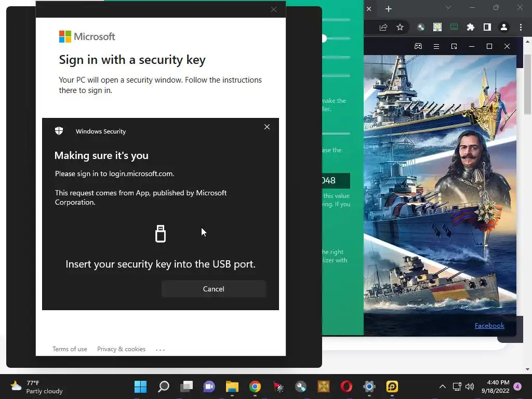Open the three-dots more options in sign-in footer
Viewport: 532px width, 399px height.
point(160,350)
